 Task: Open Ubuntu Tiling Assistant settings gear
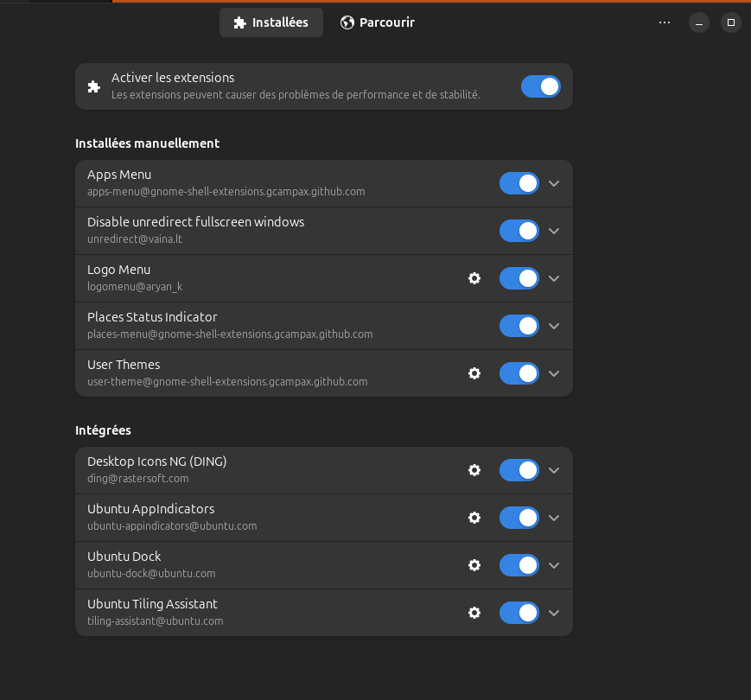click(474, 613)
